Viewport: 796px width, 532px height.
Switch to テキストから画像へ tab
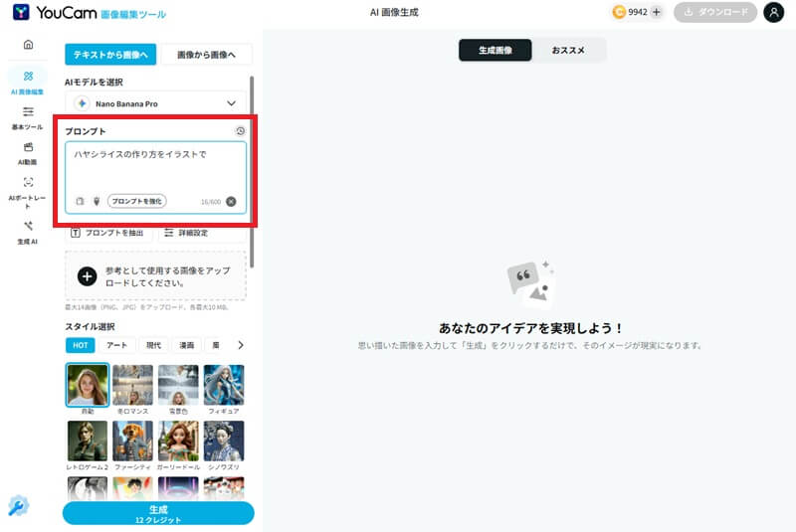(x=110, y=55)
